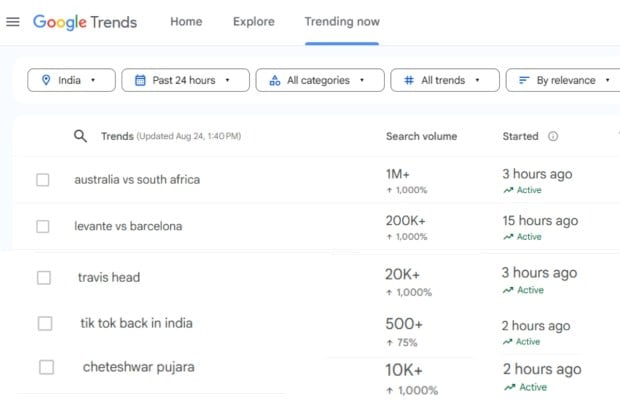
Task: Open the By relevance sort dropdown
Action: [x=564, y=80]
